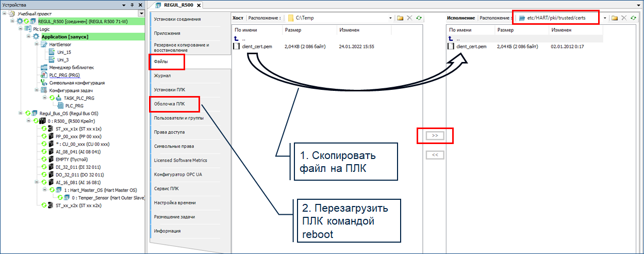This screenshot has height=254, width=644.
Task: Open the Оболочка ПЛК tab
Action: pos(169,104)
